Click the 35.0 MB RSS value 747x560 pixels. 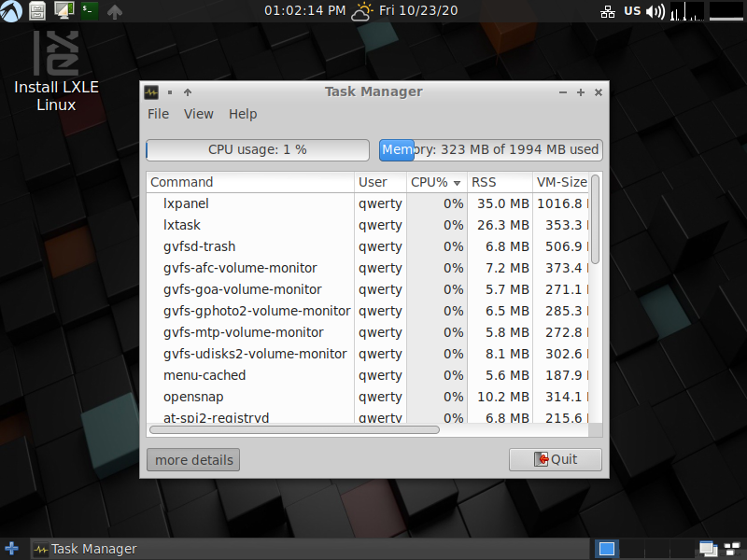[x=503, y=203]
